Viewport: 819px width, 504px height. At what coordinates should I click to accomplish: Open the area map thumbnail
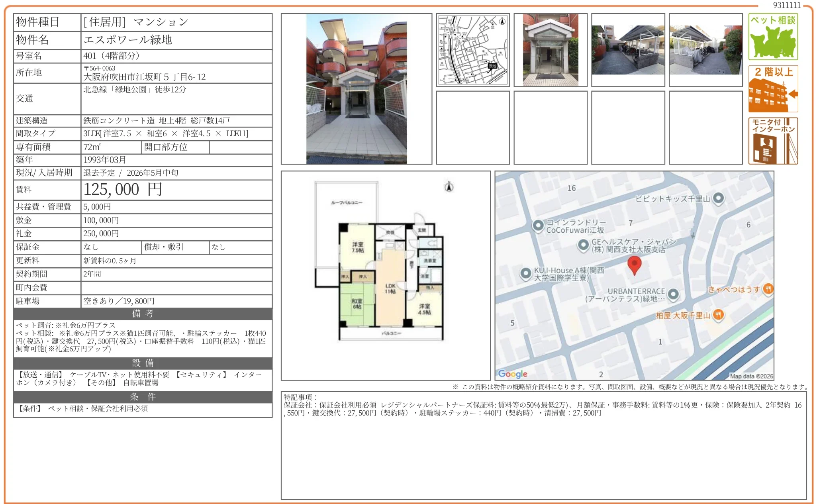point(473,50)
